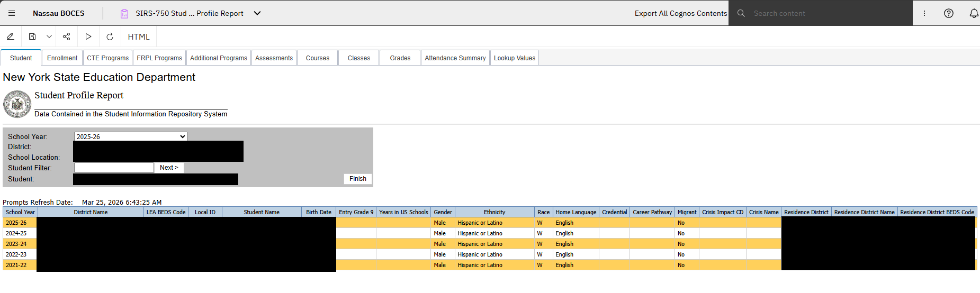Go to the Courses tab
The image size is (980, 293).
318,58
